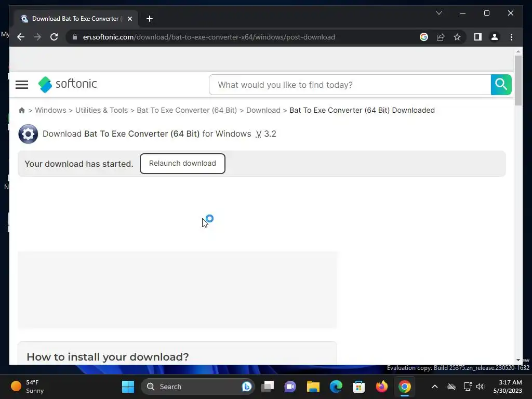Open the Chat app from taskbar
This screenshot has height=399, width=532.
pos(290,387)
